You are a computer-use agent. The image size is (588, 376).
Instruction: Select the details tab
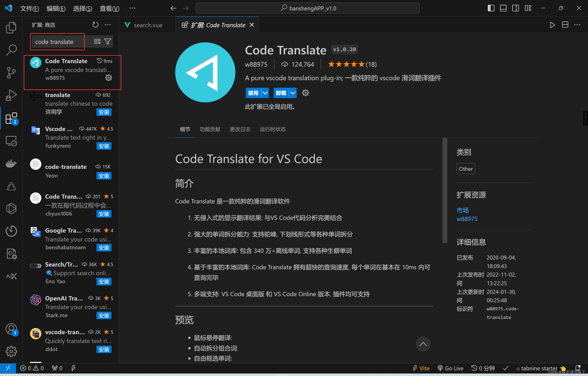[185, 129]
